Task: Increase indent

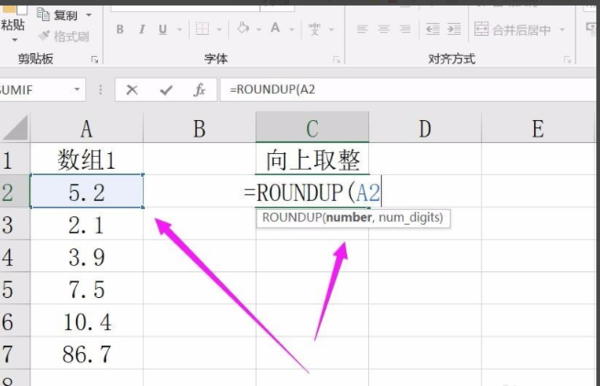Action: (454, 29)
